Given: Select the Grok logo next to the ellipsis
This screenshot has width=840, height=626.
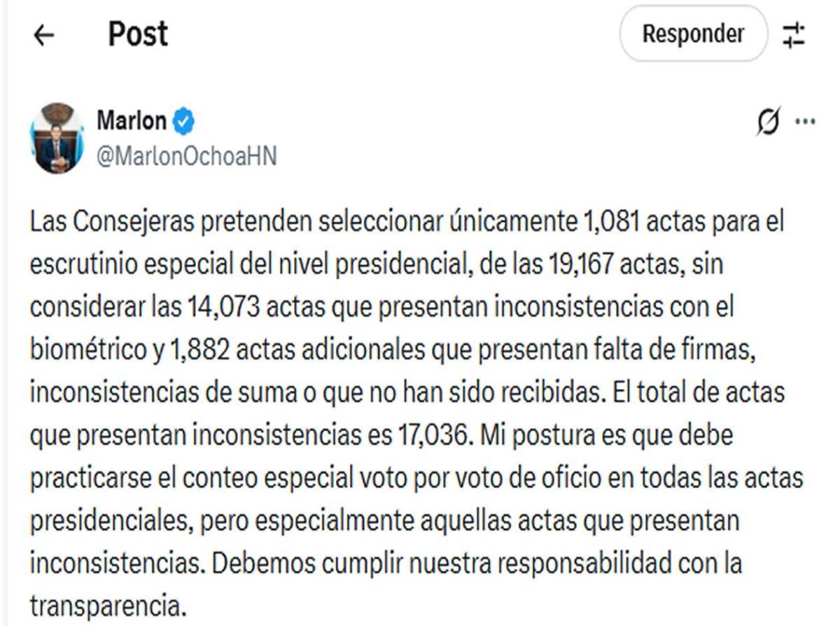Looking at the screenshot, I should pos(768,120).
